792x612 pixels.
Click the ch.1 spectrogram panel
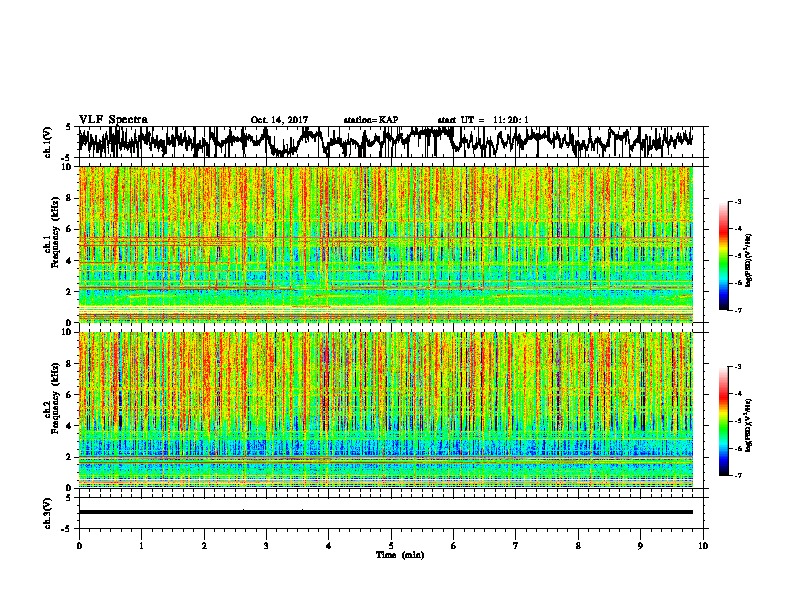[386, 244]
